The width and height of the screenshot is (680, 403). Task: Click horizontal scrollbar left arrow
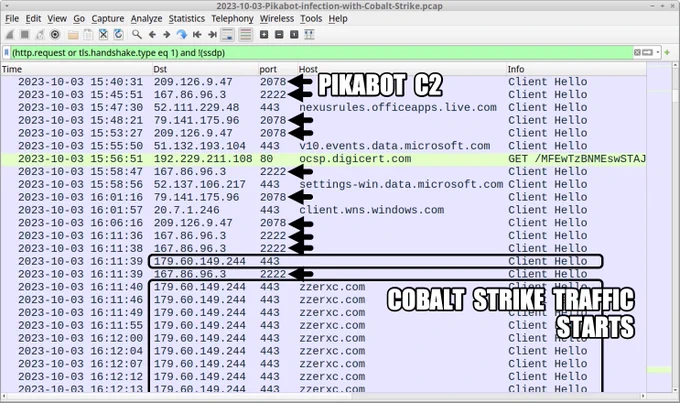point(4,396)
